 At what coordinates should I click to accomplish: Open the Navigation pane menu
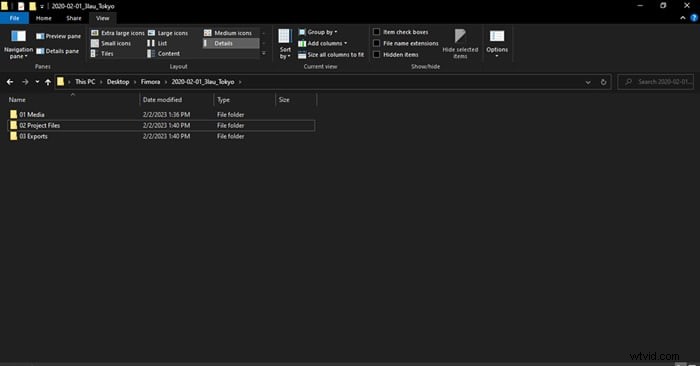18,44
